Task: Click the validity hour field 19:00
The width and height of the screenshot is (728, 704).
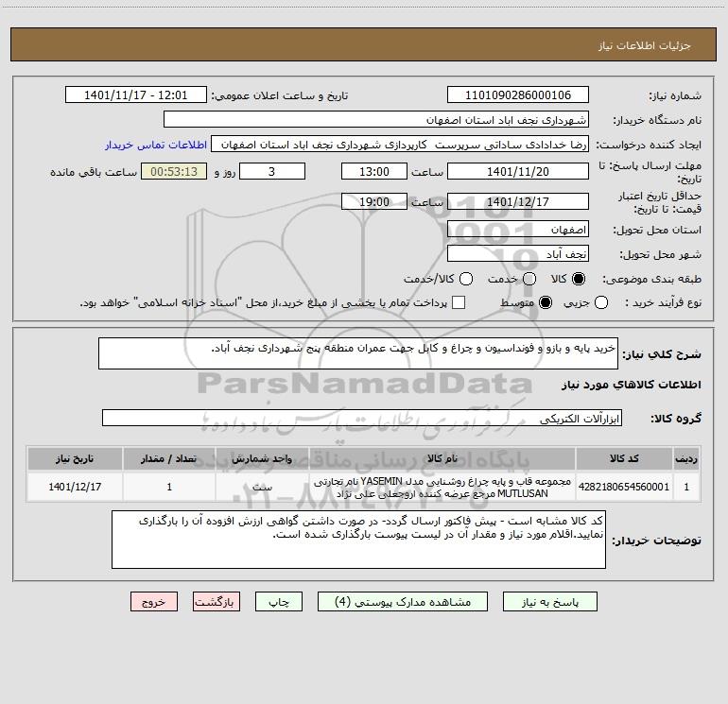Action: (374, 201)
